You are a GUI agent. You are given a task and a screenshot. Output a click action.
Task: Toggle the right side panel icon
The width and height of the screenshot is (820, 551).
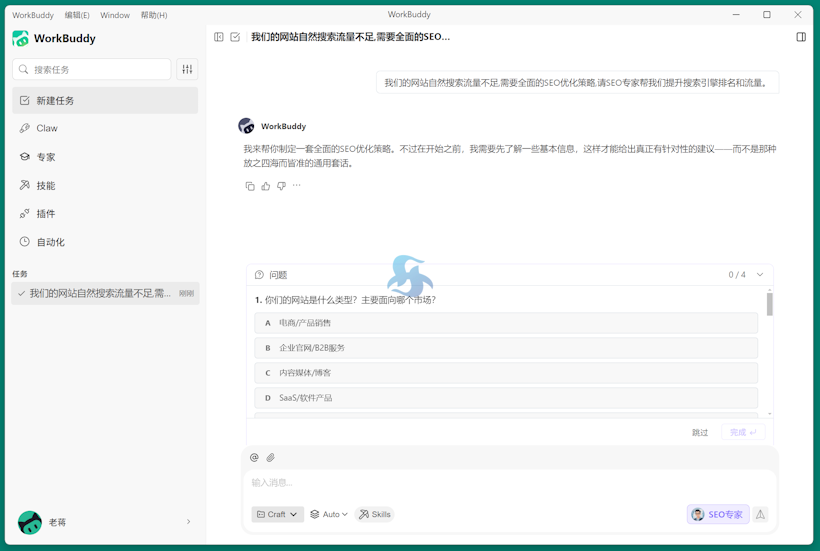point(801,37)
